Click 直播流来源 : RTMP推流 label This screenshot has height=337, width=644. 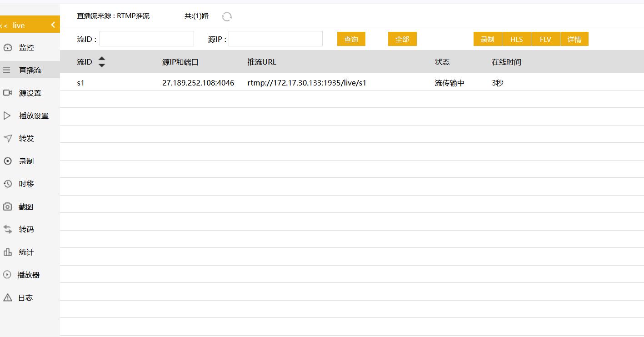click(113, 16)
